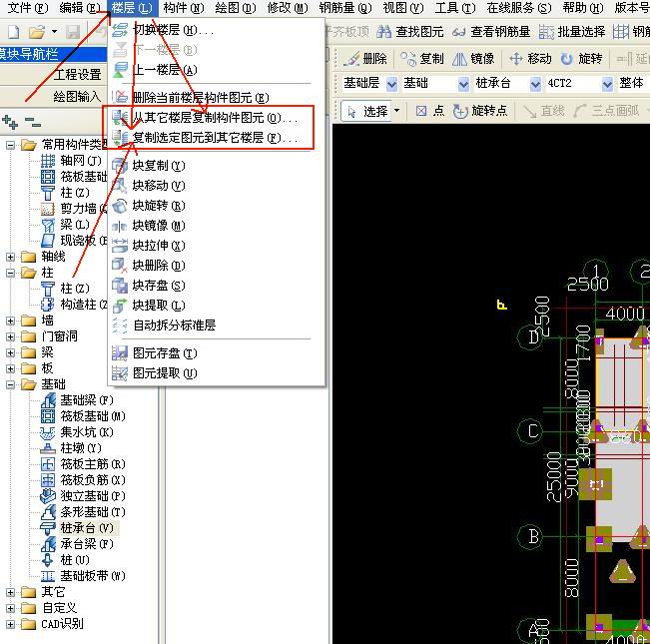Screen dimensions: 650x644
Task: Click 查找图元 find element button
Action: tap(410, 32)
